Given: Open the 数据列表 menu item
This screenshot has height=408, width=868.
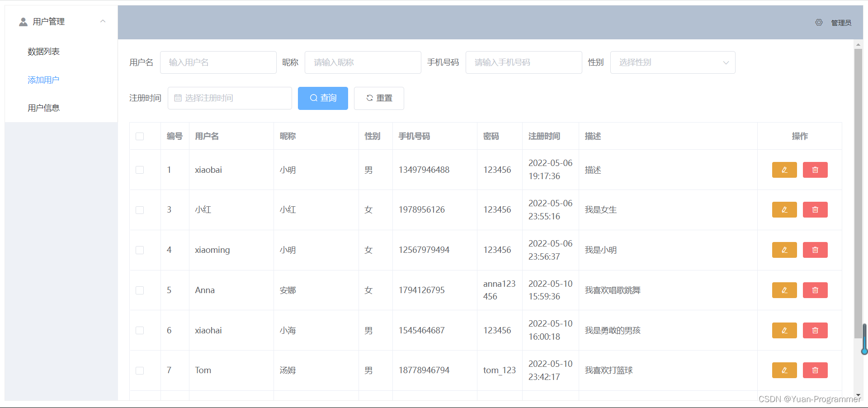Looking at the screenshot, I should coord(43,52).
